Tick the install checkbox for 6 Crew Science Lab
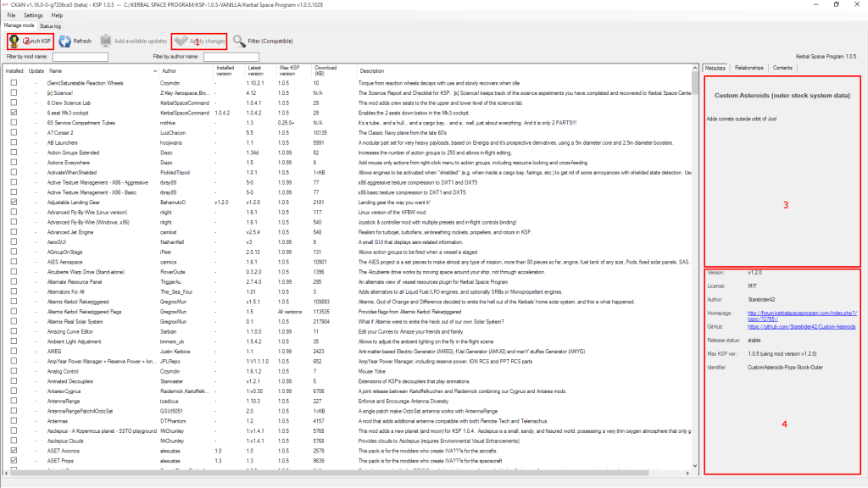The image size is (868, 488). click(14, 103)
